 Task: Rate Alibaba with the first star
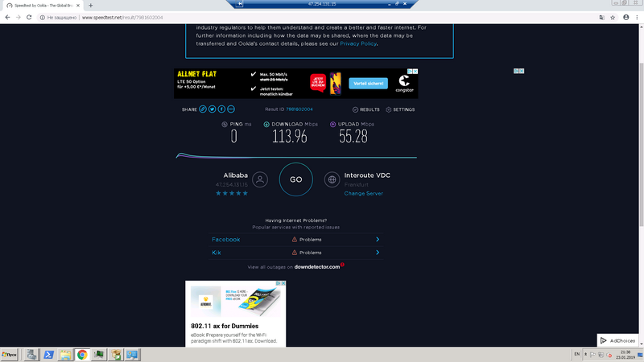click(x=218, y=193)
